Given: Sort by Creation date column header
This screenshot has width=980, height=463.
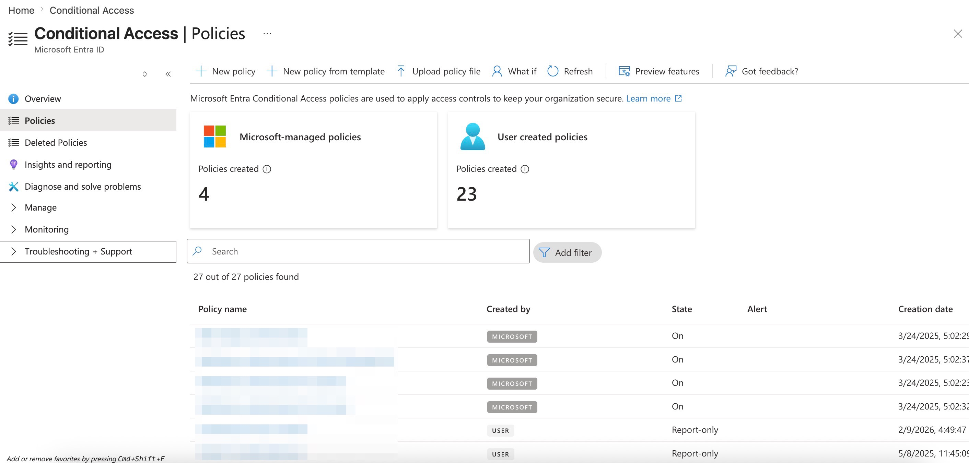Looking at the screenshot, I should pyautogui.click(x=925, y=309).
